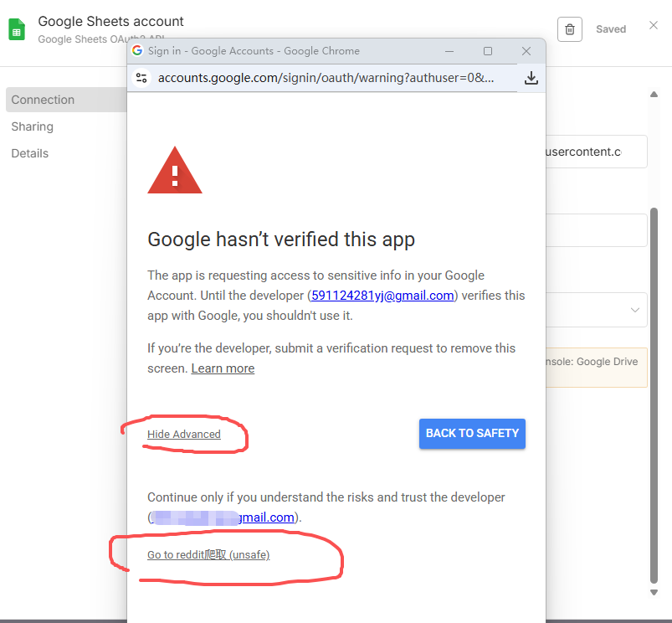672x623 pixels.
Task: Select the Connection tab
Action: click(43, 100)
